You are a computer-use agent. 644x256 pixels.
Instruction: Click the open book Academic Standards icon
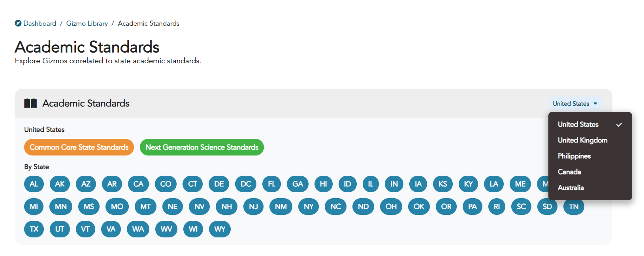pos(30,104)
